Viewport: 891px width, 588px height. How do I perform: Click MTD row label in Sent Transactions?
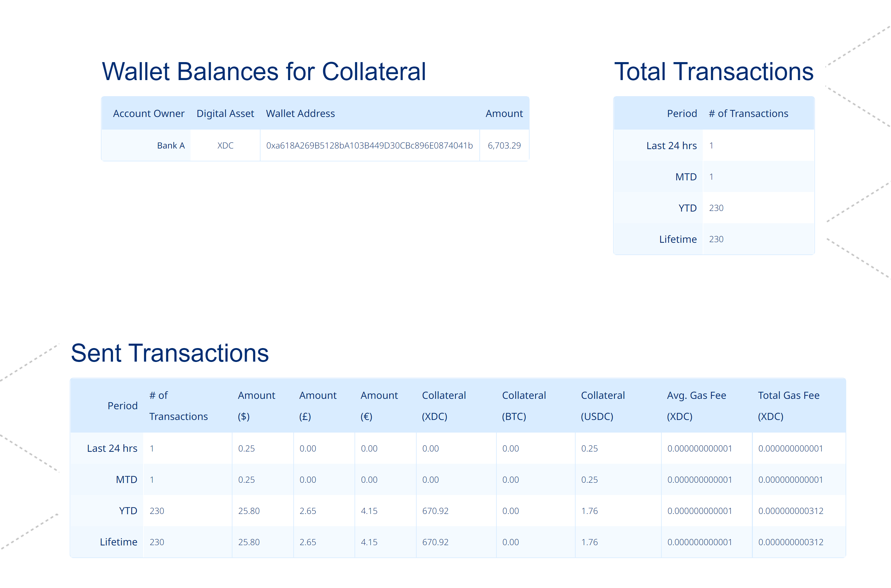(x=127, y=479)
